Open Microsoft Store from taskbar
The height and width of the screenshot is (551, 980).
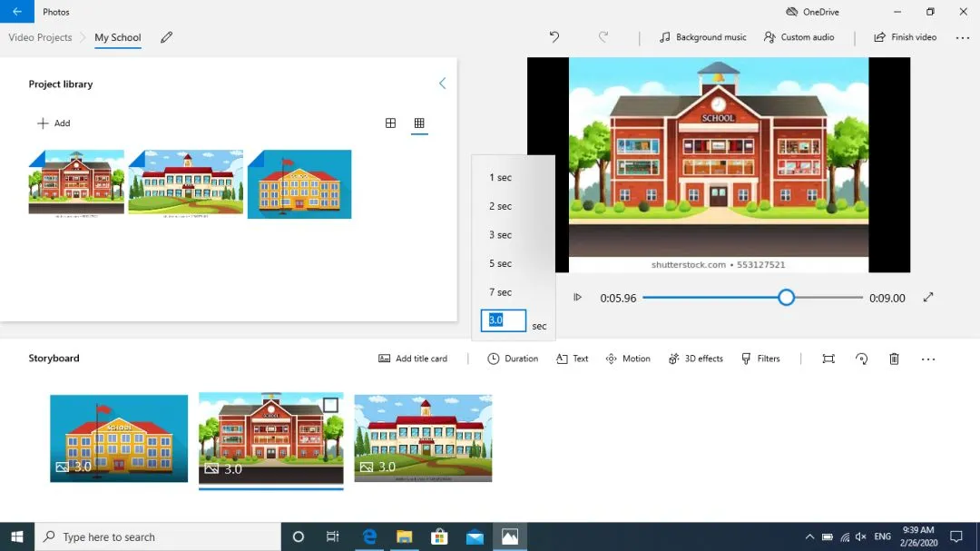tap(439, 536)
